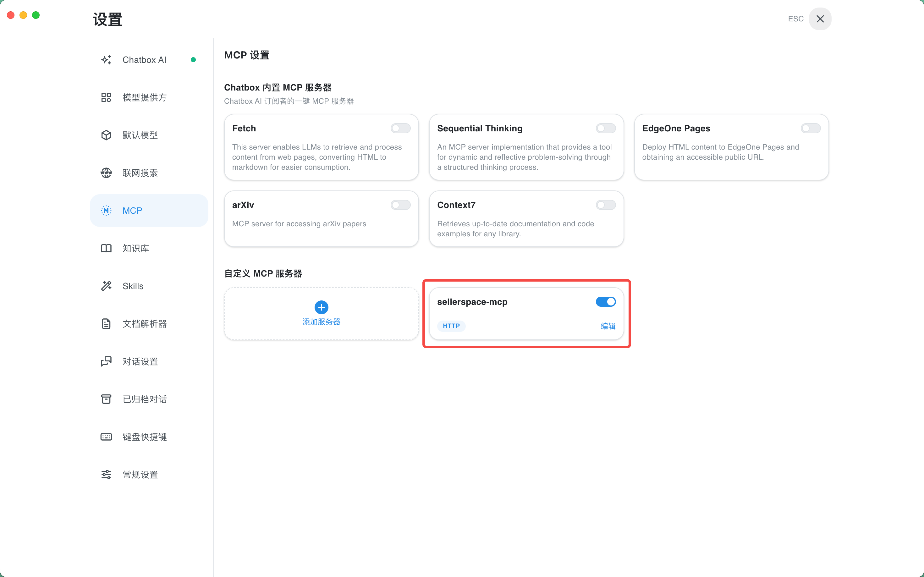Click the green macOS fullscreen button
This screenshot has width=924, height=577.
[36, 15]
